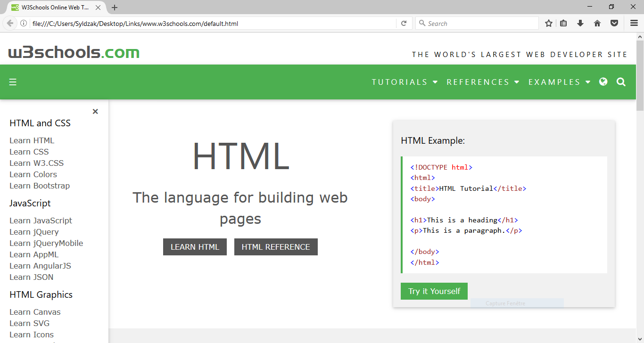
Task: Go to Firefox home icon
Action: [597, 23]
